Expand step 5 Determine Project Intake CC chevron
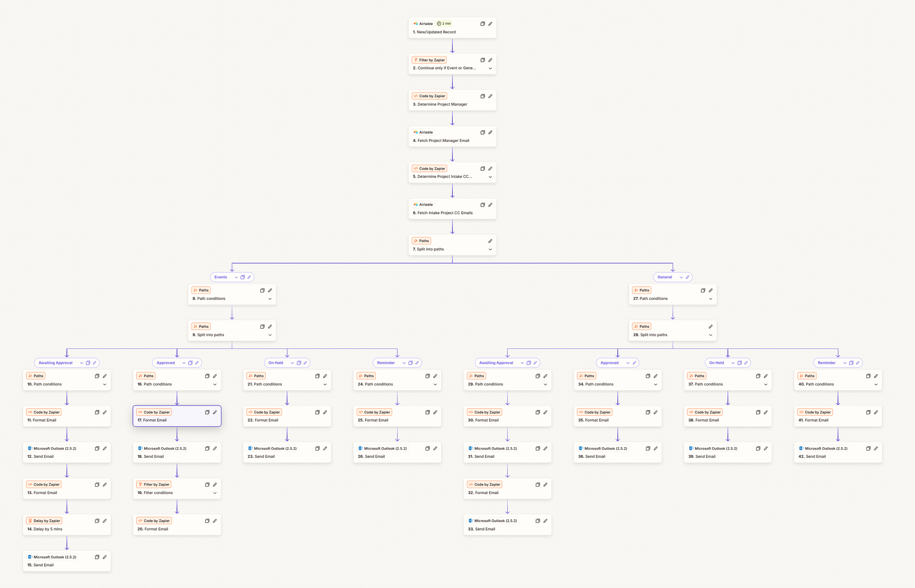The image size is (915, 588). [490, 177]
